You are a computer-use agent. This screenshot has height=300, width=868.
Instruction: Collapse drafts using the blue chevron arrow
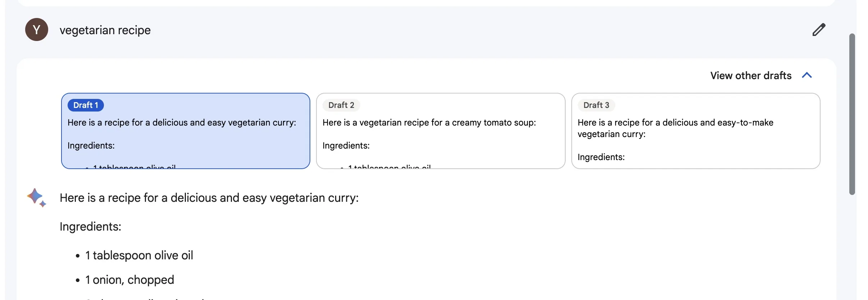(807, 75)
